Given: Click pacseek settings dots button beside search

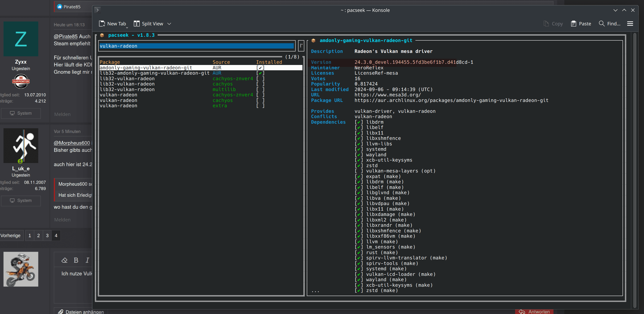Looking at the screenshot, I should point(301,46).
